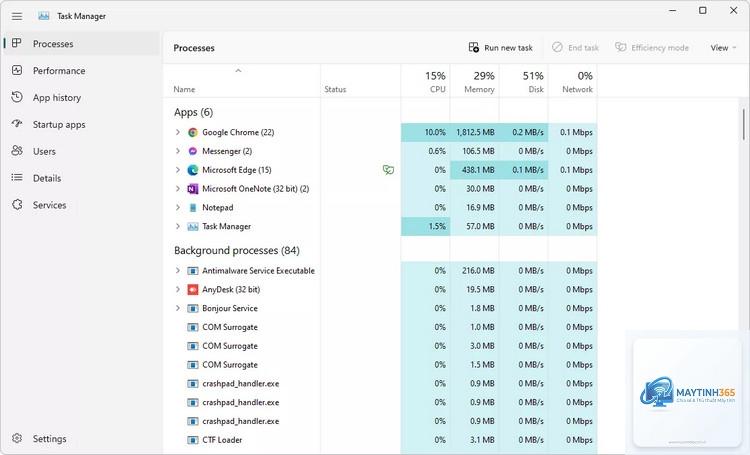This screenshot has height=455, width=750.
Task: Click Edge's 438.1 MB memory cell
Action: [474, 170]
